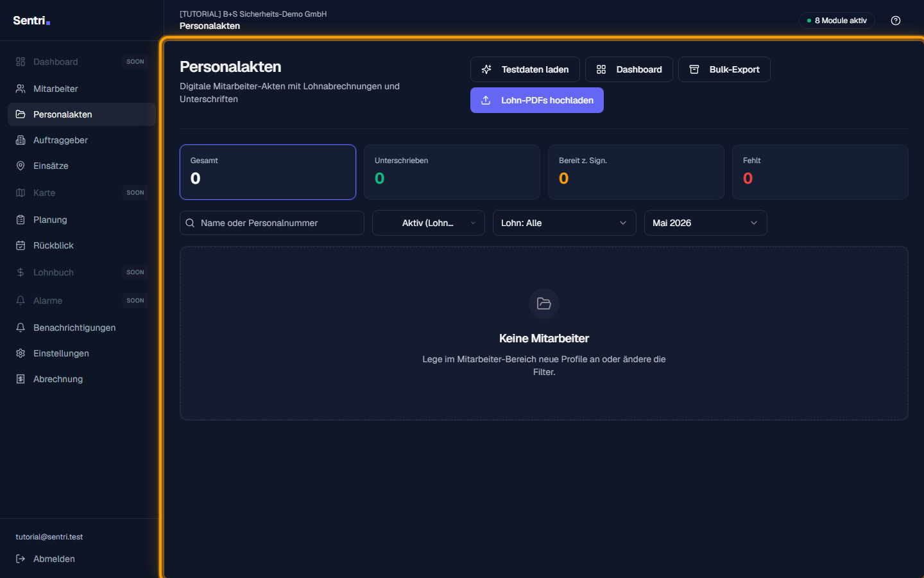Click the Abrechnung receipt icon
This screenshot has width=924, height=578.
coord(21,379)
